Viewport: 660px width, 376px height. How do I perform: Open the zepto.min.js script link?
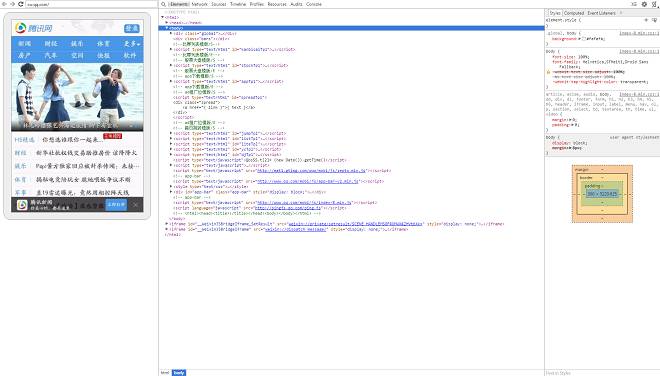312,171
